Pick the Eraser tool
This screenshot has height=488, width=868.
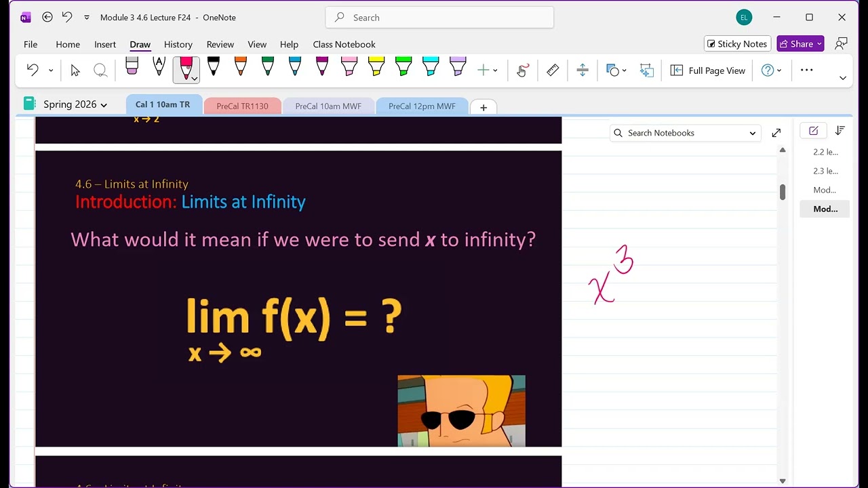pyautogui.click(x=132, y=66)
